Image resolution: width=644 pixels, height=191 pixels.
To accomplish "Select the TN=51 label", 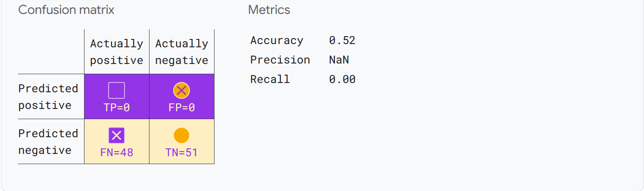I will [x=182, y=152].
